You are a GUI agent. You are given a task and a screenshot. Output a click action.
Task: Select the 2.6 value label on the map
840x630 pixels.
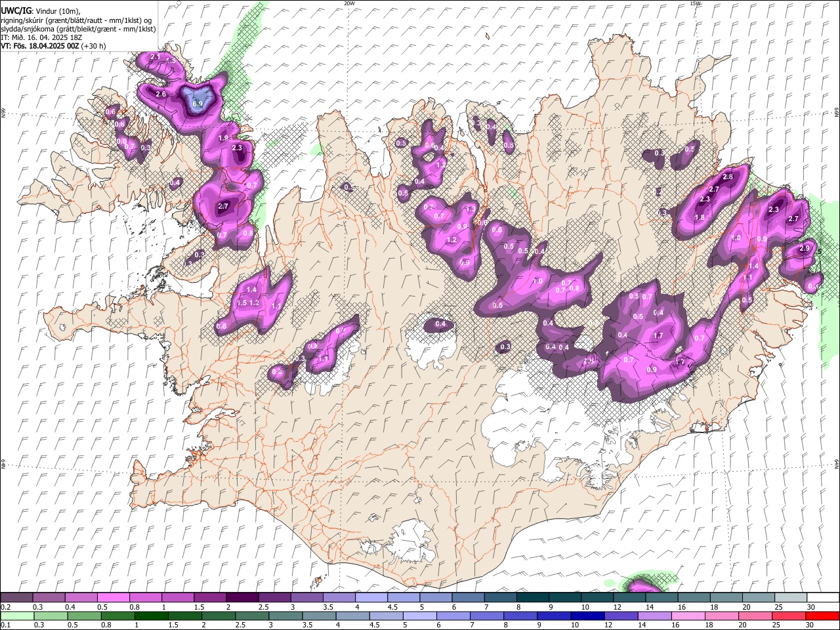(x=161, y=94)
